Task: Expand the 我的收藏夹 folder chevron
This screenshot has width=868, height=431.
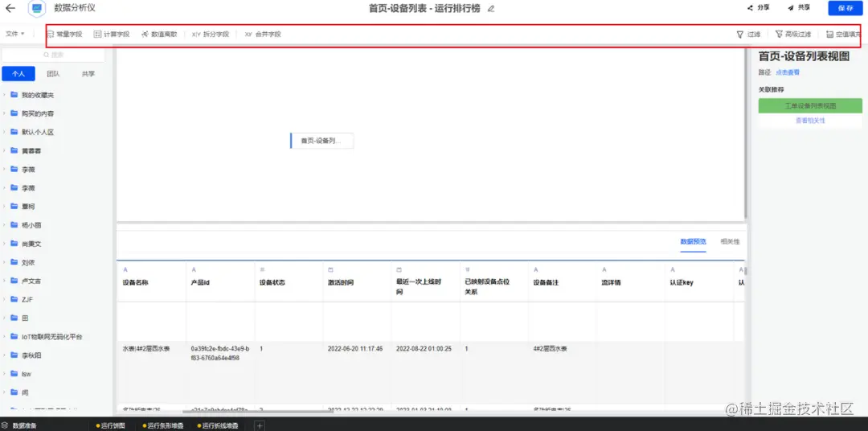Action: tap(5, 95)
